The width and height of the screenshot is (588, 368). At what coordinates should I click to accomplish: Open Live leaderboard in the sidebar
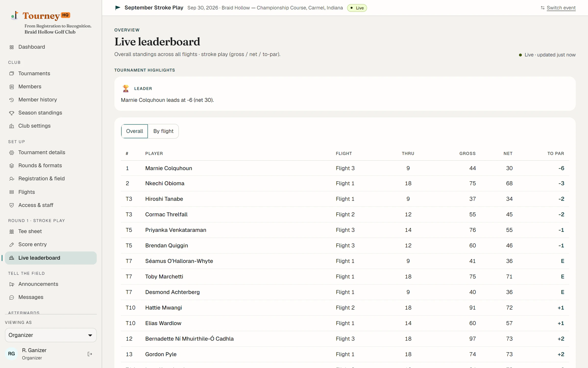point(51,258)
